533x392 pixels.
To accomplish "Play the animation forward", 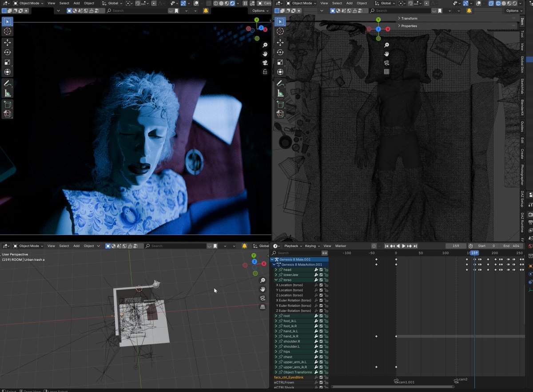I will (404, 246).
